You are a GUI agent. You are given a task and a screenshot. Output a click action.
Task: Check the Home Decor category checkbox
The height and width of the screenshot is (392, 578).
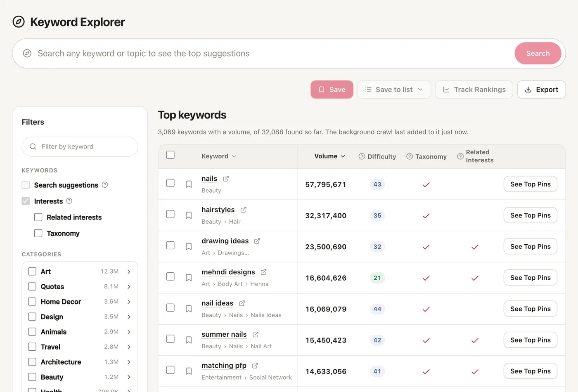[32, 302]
